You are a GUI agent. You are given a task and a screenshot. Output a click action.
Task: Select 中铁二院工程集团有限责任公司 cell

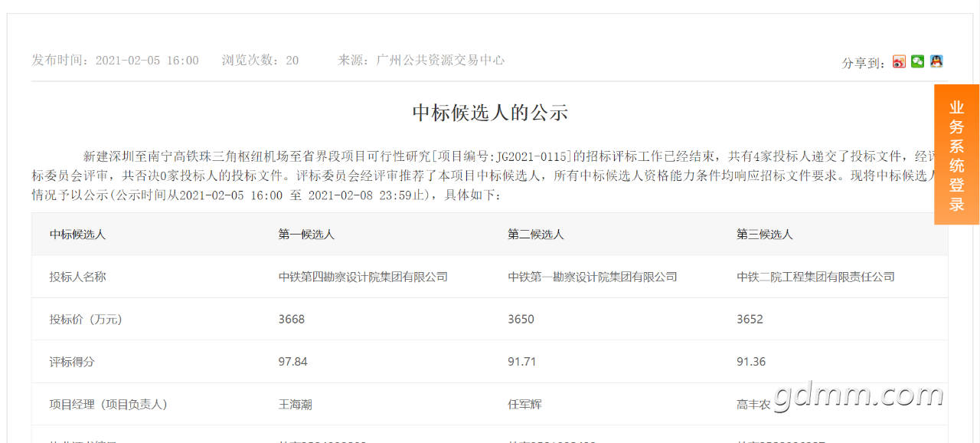(815, 277)
